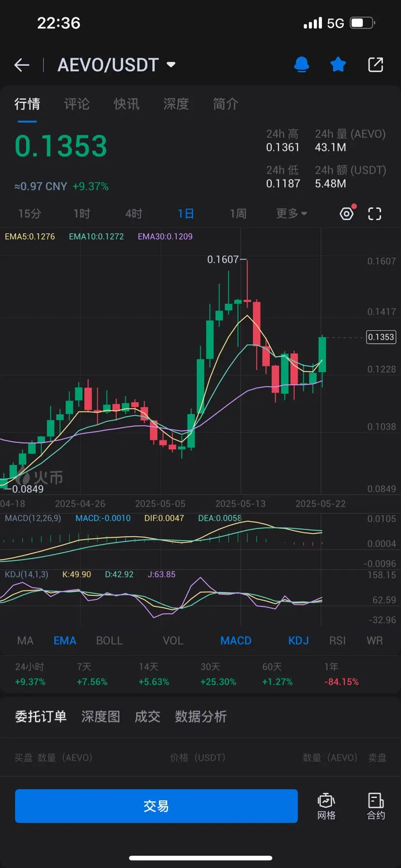Tap the large green price 0.1353
This screenshot has height=868, width=401.
pos(61,146)
